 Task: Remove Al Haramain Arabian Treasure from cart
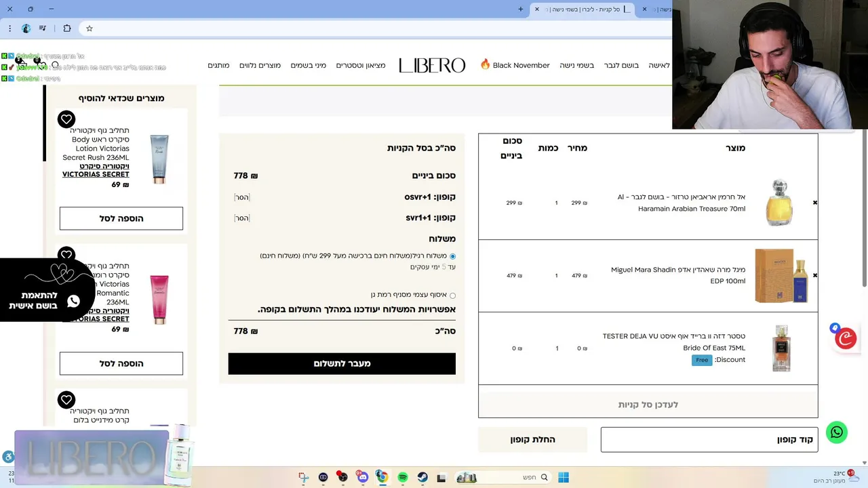[814, 203]
